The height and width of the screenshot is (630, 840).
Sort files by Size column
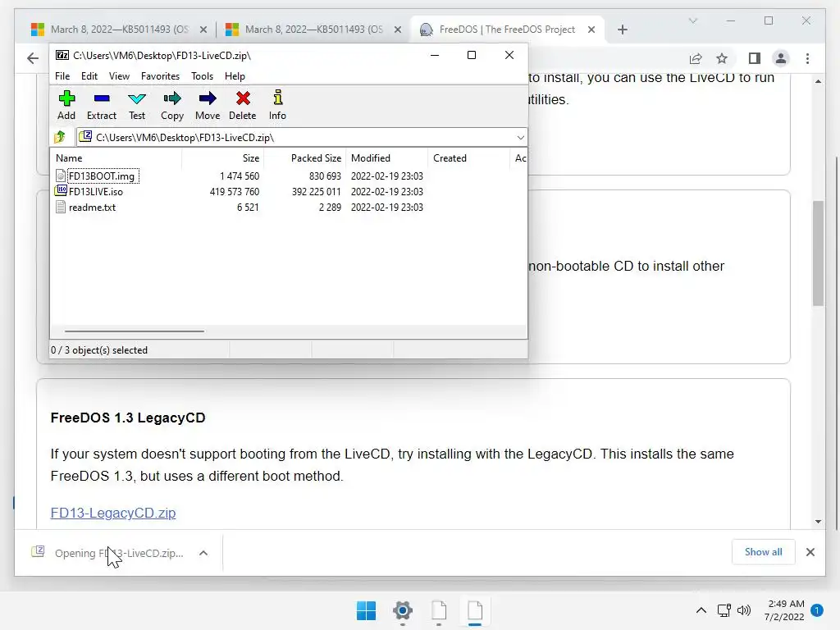(222, 158)
